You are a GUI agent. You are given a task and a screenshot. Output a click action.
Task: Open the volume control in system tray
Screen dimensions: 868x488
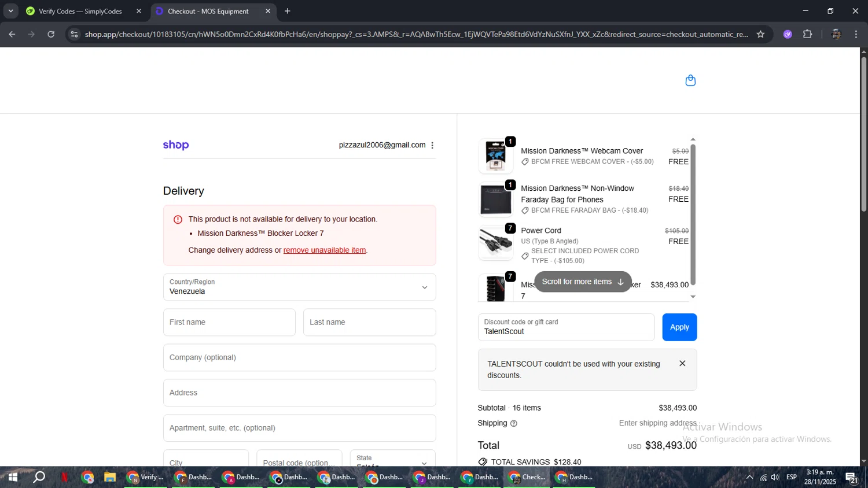pos(775,477)
